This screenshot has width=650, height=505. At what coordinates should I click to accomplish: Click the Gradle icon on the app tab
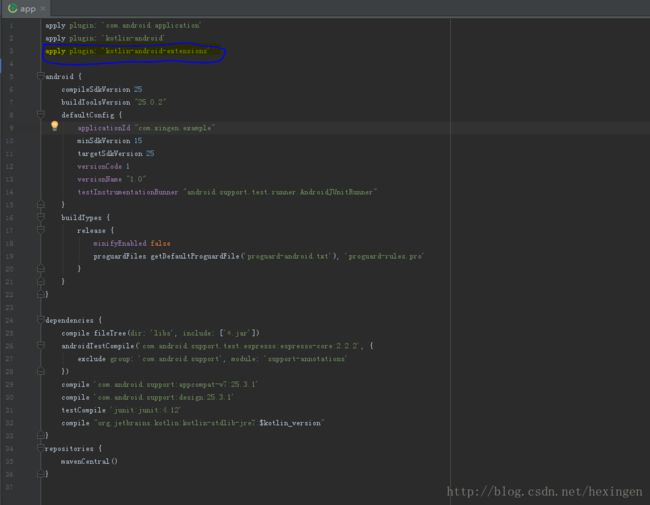[x=12, y=8]
